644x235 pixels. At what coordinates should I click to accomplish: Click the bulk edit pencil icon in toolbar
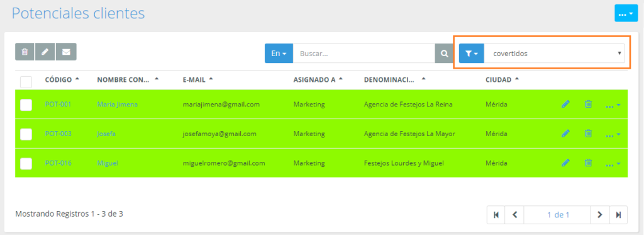pyautogui.click(x=45, y=52)
